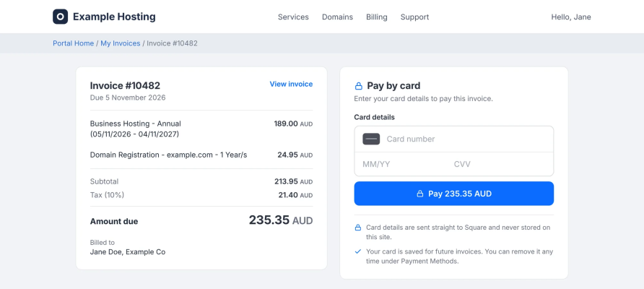The height and width of the screenshot is (289, 644).
Task: Focus the MM/YY expiry field
Action: coord(400,165)
